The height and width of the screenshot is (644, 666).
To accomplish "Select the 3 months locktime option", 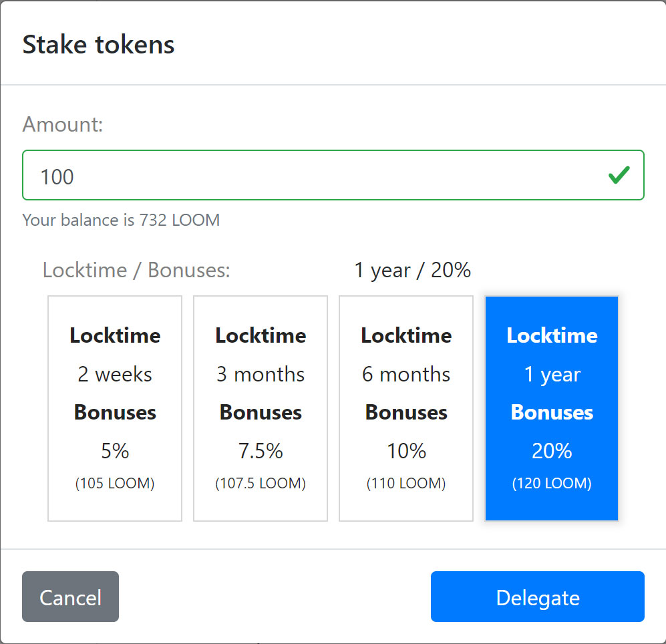I will (261, 408).
